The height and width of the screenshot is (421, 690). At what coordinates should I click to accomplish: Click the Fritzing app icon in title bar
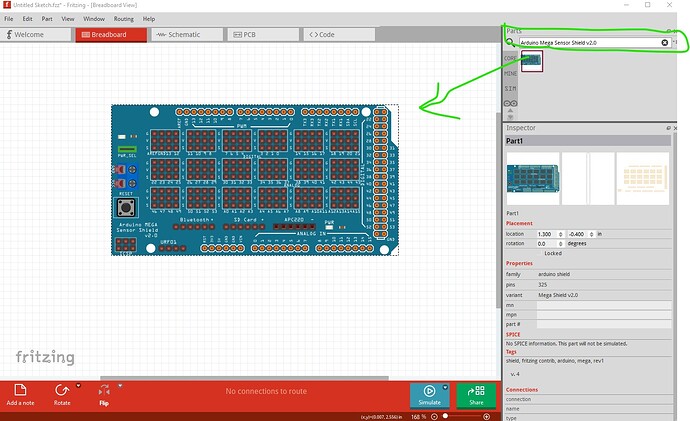point(7,5)
